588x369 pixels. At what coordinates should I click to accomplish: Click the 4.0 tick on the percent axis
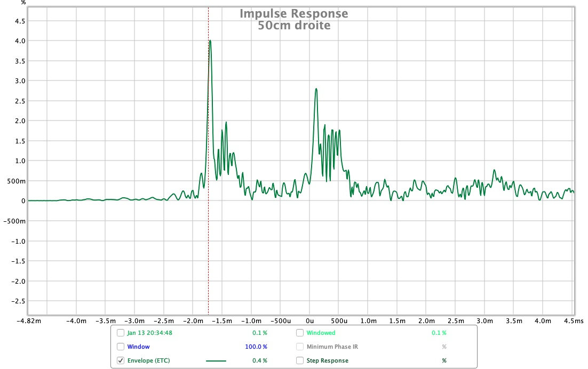pyautogui.click(x=20, y=41)
